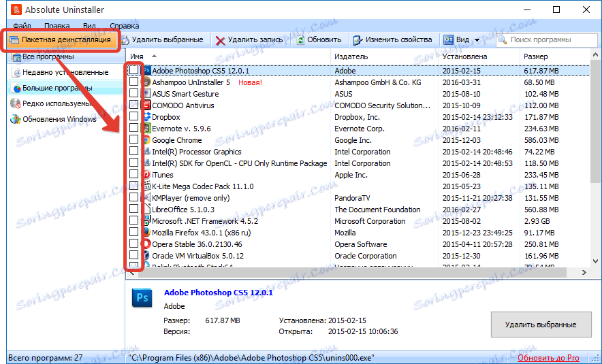Open the View dropdown arrow
The image size is (602, 364).
coord(477,40)
